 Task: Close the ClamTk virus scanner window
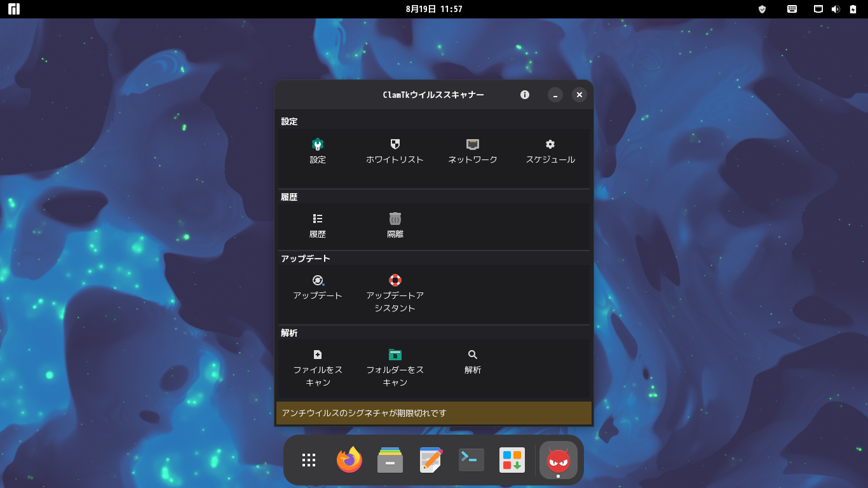click(x=579, y=95)
